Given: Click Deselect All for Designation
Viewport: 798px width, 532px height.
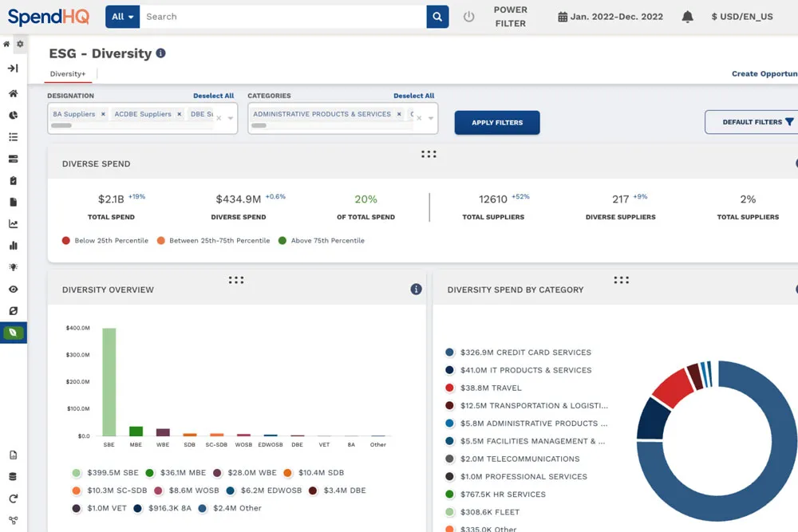Looking at the screenshot, I should [x=213, y=96].
